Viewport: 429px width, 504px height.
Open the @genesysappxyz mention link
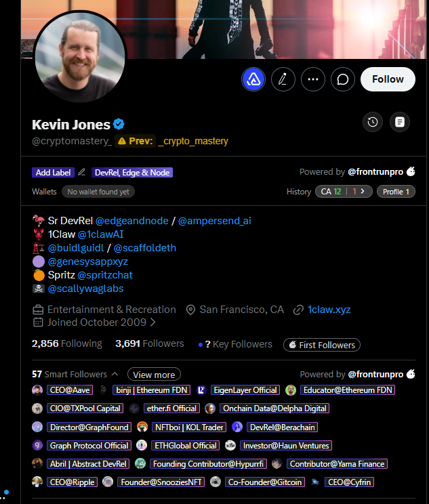(88, 261)
